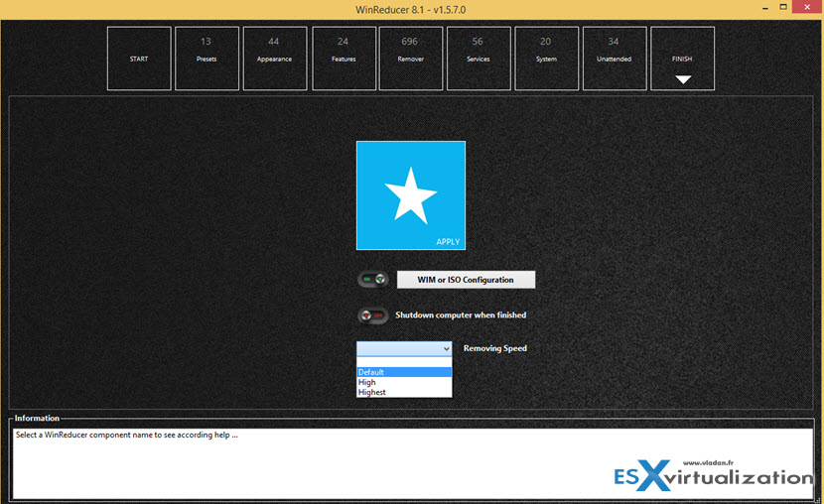This screenshot has height=504, width=824.
Task: Go to the Features tile
Action: coord(343,59)
